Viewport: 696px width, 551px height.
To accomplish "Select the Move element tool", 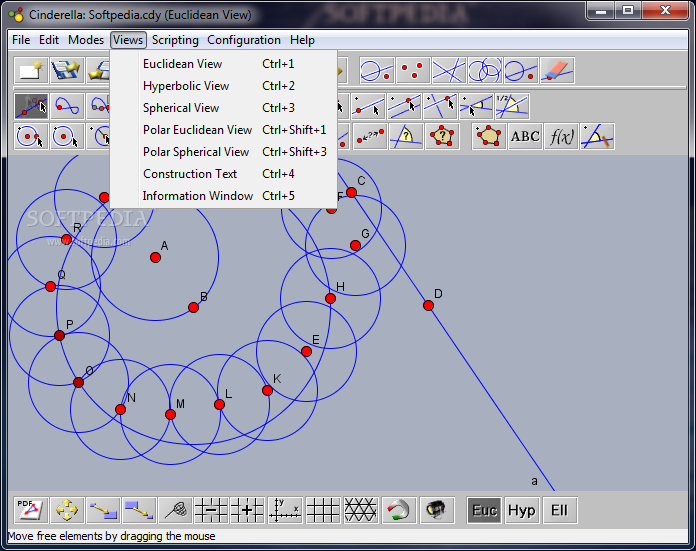I will (31, 107).
